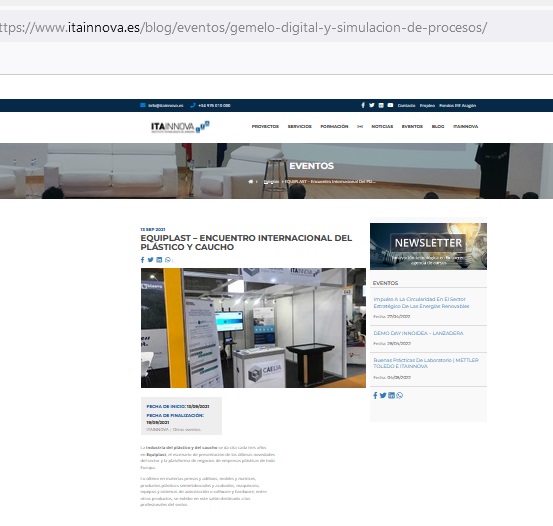Click sidebar Twitter share icon
This screenshot has height=526, width=553.
point(383,395)
